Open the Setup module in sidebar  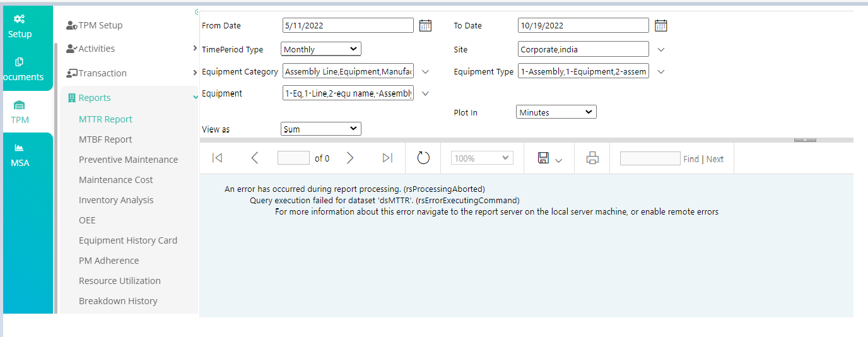pyautogui.click(x=20, y=27)
